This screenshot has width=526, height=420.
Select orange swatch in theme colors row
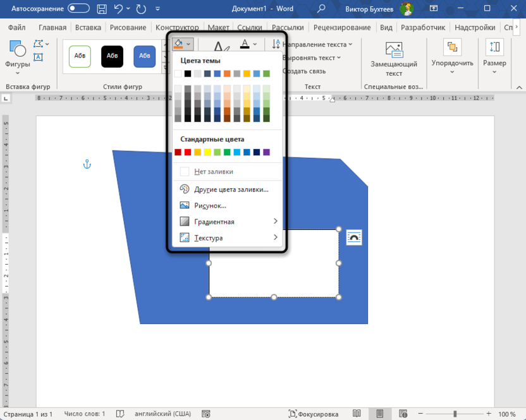tap(227, 74)
